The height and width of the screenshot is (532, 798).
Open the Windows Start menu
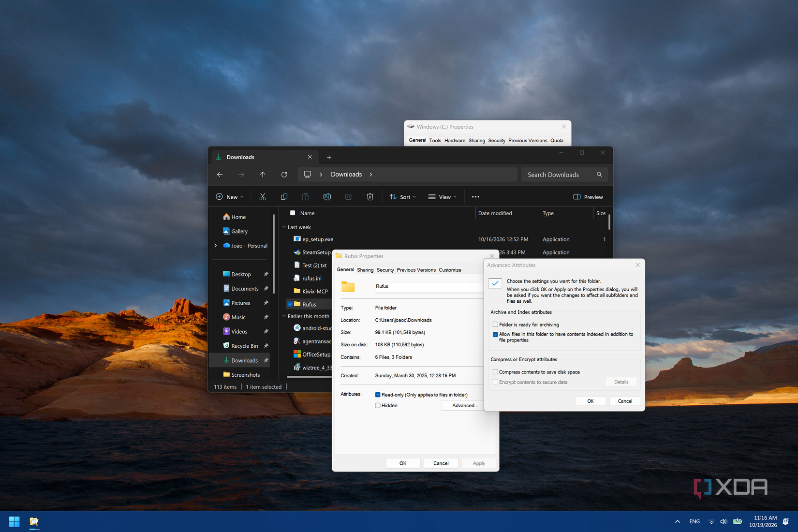[15, 521]
